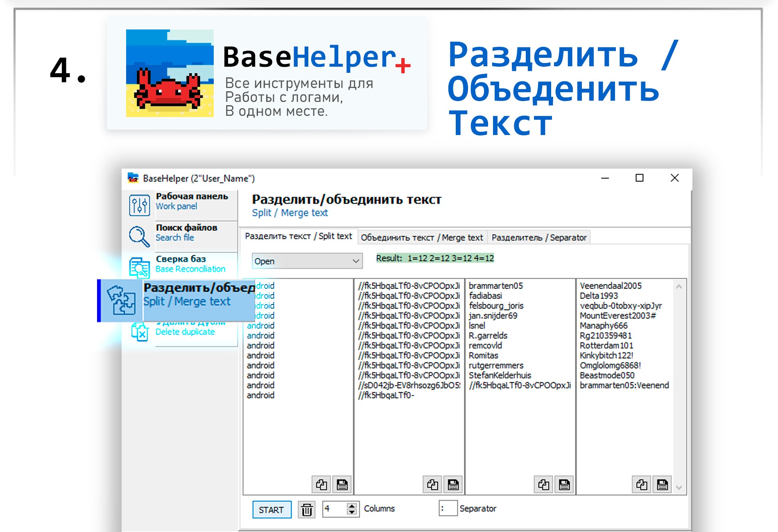
Task: Select the row 'Romitas'
Action: pos(484,355)
